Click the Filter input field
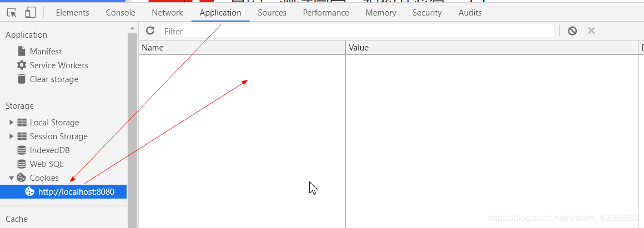 [358, 31]
